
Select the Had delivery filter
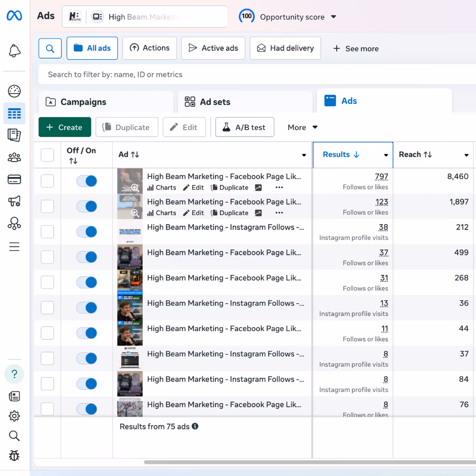click(285, 48)
